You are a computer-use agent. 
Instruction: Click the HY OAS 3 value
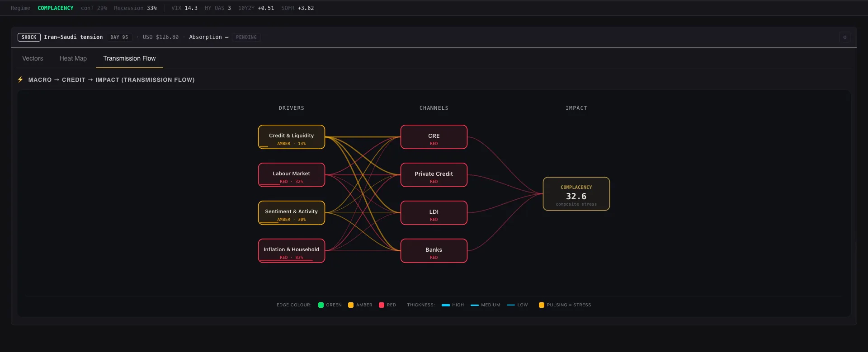tap(218, 8)
